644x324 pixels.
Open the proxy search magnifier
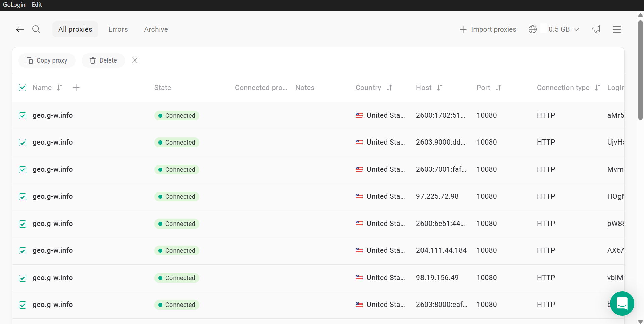coord(36,29)
